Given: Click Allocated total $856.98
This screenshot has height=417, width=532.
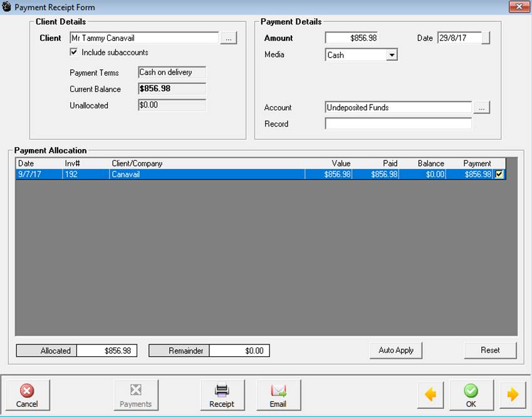Looking at the screenshot, I should pos(107,351).
